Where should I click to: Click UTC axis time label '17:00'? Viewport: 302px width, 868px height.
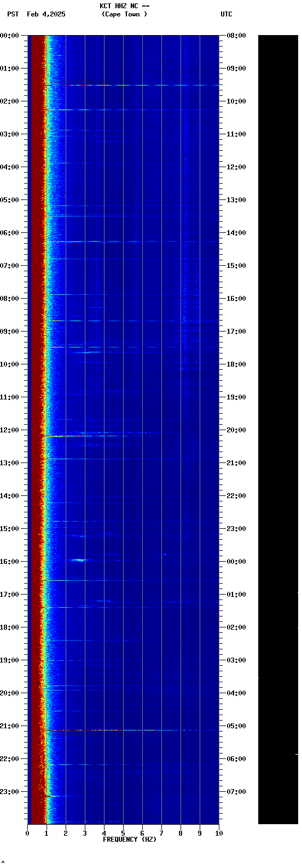click(236, 332)
